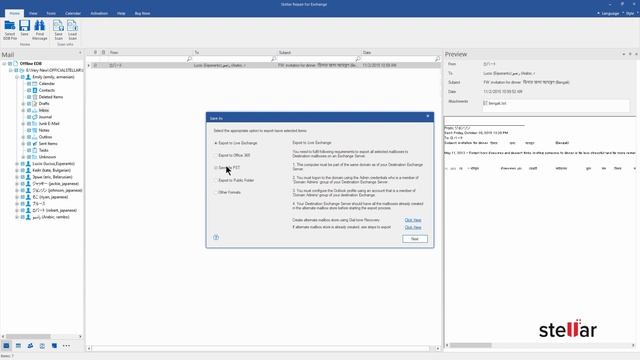Image resolution: width=640 pixels, height=360 pixels.
Task: Click search icon in Date column filter
Action: click(x=437, y=59)
